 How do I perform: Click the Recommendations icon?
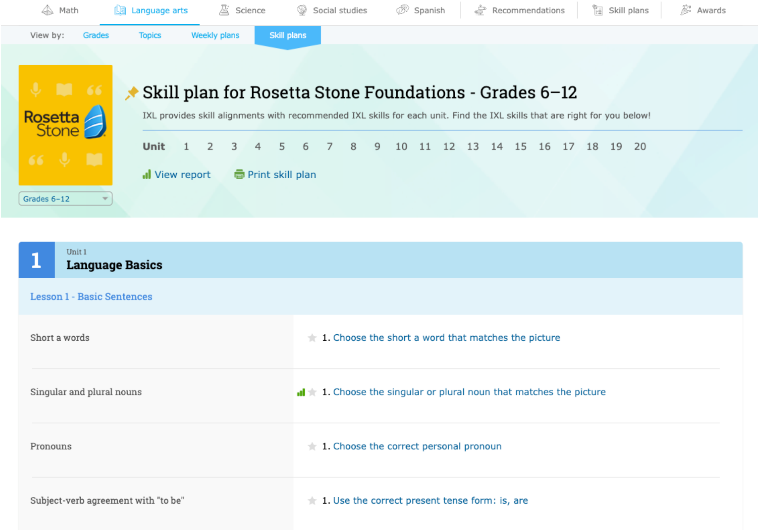480,10
